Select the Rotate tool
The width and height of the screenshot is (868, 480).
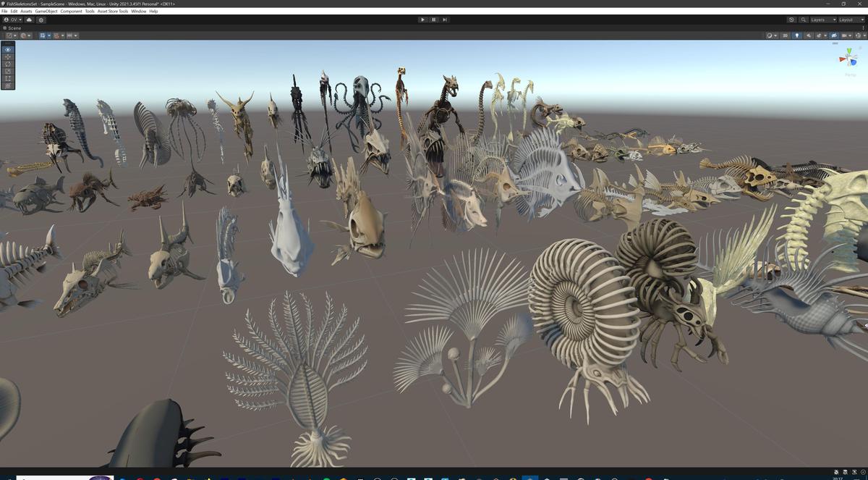[8, 64]
